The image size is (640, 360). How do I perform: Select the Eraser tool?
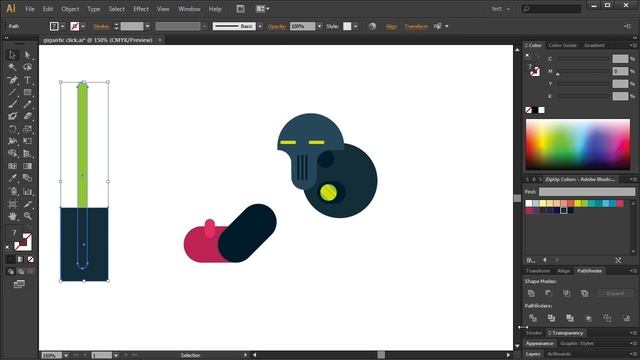[x=27, y=117]
